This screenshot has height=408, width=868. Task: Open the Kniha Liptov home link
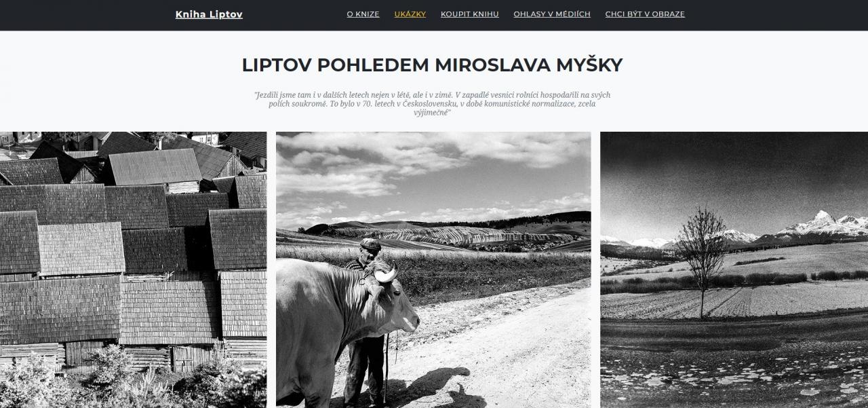click(x=209, y=14)
